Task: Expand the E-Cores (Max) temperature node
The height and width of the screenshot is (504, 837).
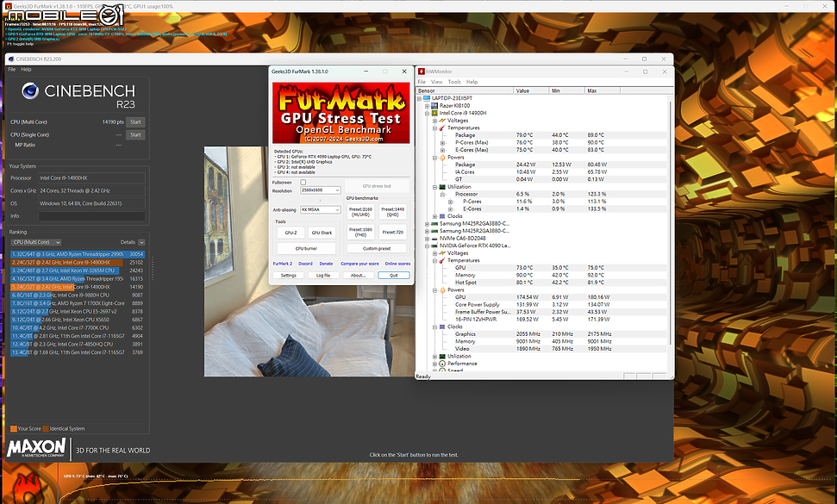Action: pyautogui.click(x=442, y=151)
